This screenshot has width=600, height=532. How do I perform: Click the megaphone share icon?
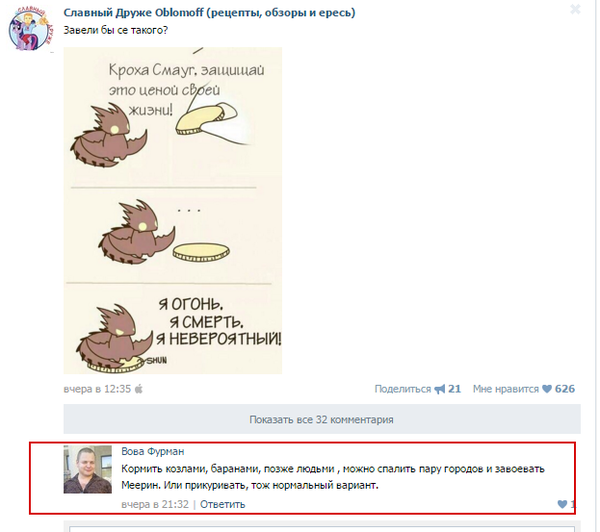(x=440, y=389)
